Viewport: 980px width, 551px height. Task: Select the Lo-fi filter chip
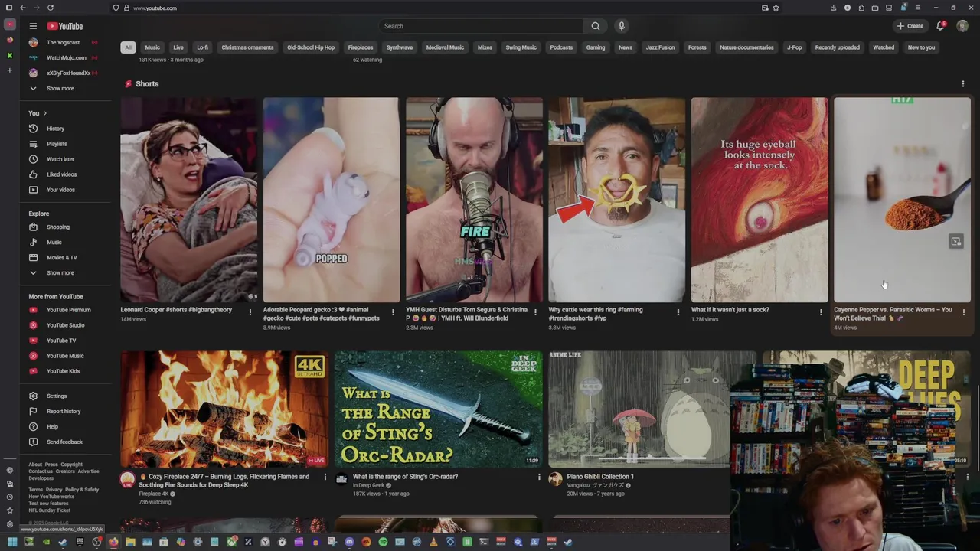(x=202, y=47)
